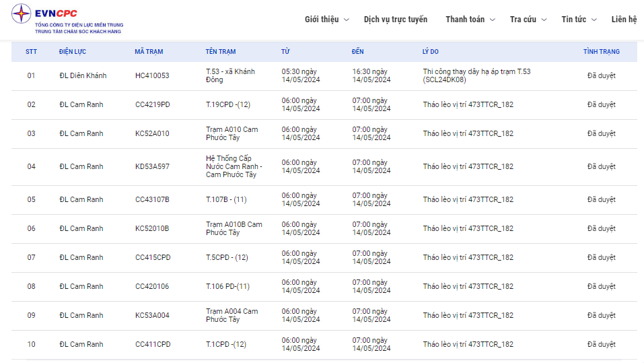Click T.1CPD -(12) station in row 10
Image resolution: width=644 pixels, height=363 pixels.
click(x=226, y=344)
